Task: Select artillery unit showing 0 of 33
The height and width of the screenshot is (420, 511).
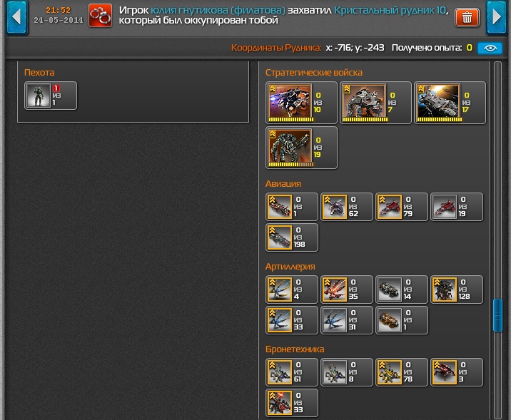Action: pos(292,320)
